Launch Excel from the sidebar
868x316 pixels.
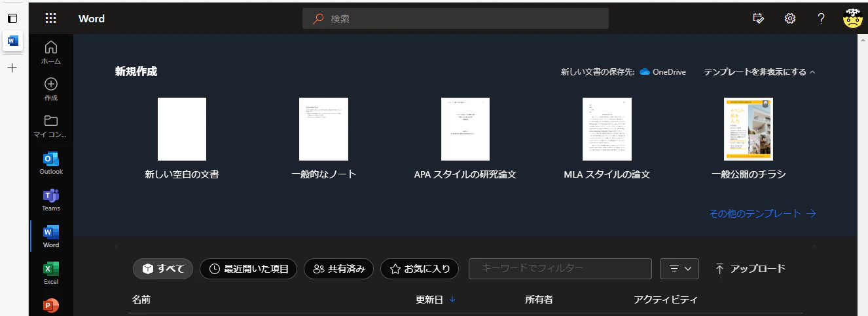coord(51,273)
